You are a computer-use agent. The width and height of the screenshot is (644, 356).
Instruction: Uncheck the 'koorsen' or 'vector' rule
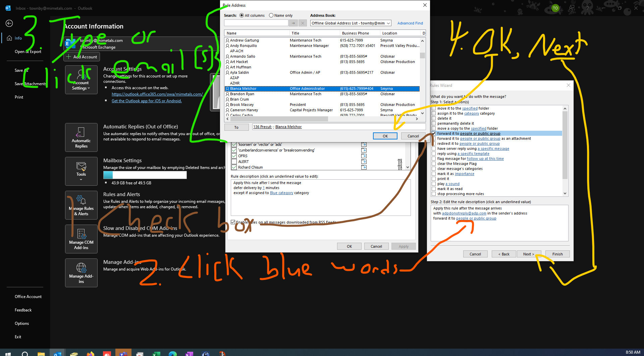pyautogui.click(x=234, y=144)
